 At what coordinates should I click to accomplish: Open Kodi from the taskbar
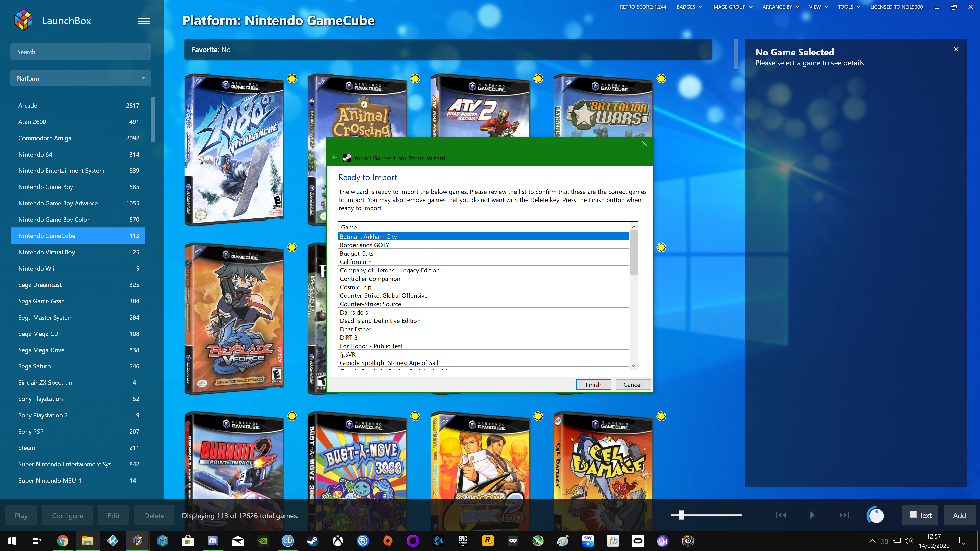113,541
